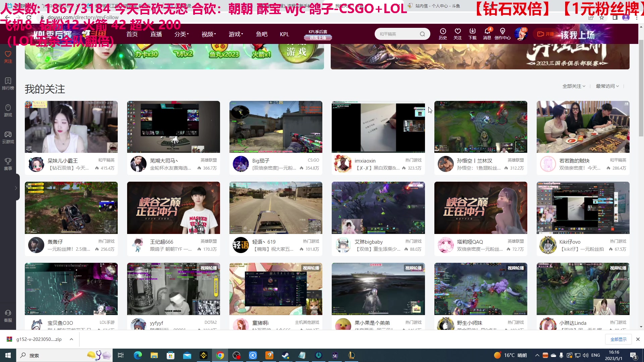644x362 pixels.
Task: Click 开播 start streaming button
Action: coord(545,34)
